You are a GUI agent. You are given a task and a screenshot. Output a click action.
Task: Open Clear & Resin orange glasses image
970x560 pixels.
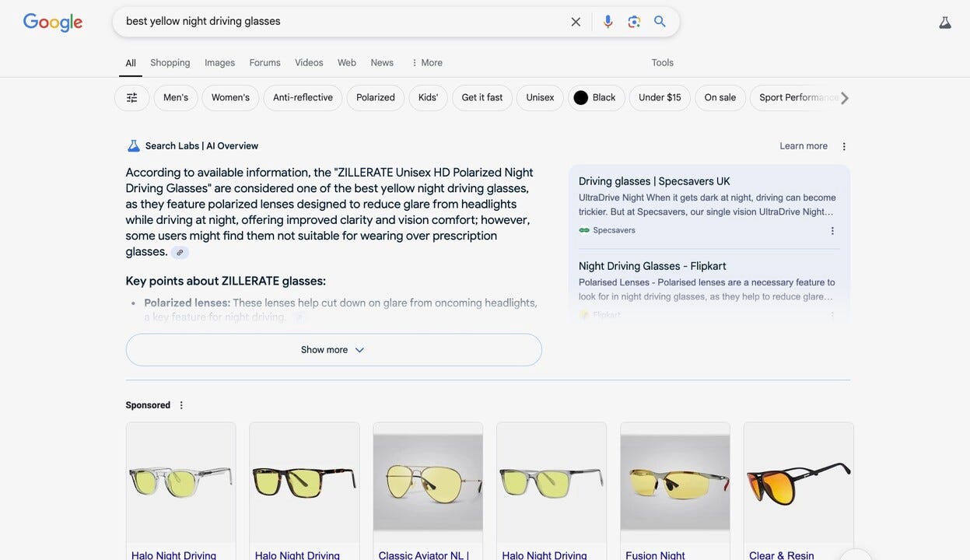click(799, 482)
